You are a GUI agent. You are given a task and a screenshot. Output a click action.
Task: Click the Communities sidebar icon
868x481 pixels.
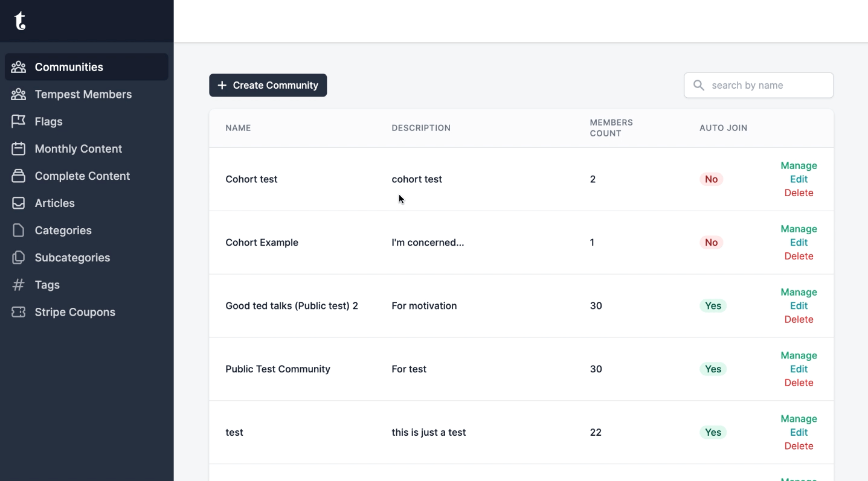(x=19, y=67)
